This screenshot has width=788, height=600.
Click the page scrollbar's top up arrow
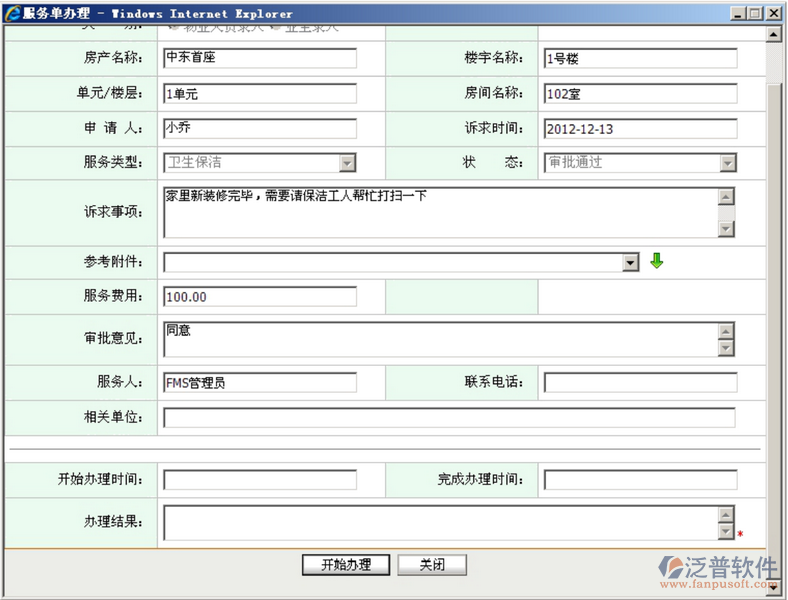pos(774,35)
